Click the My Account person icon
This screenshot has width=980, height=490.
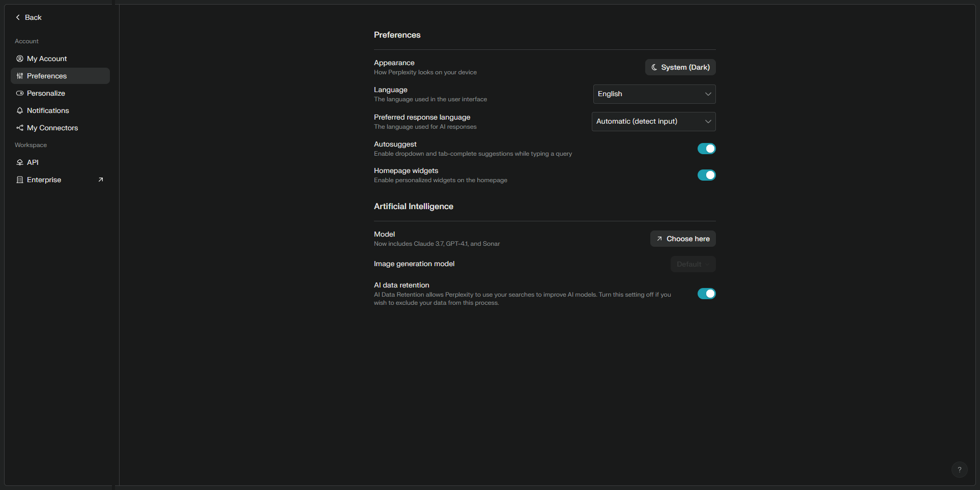point(20,59)
